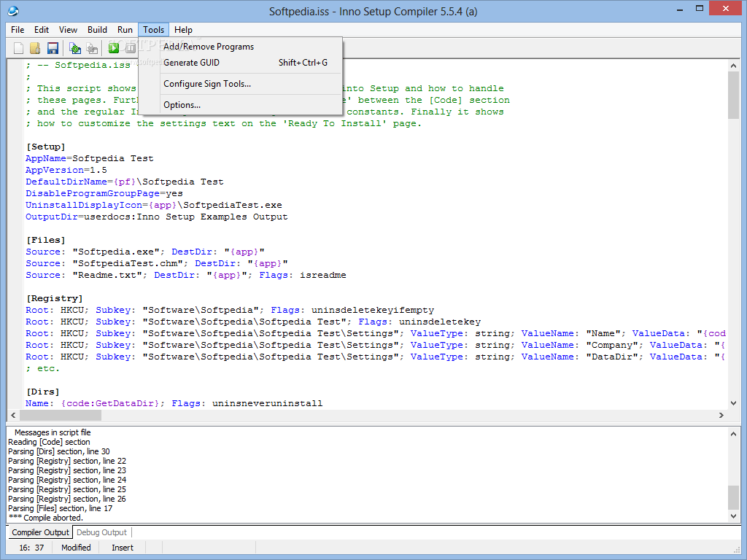Screen dimensions: 747x560
Task: Click the output panel scrollbar thumb
Action: [x=733, y=497]
